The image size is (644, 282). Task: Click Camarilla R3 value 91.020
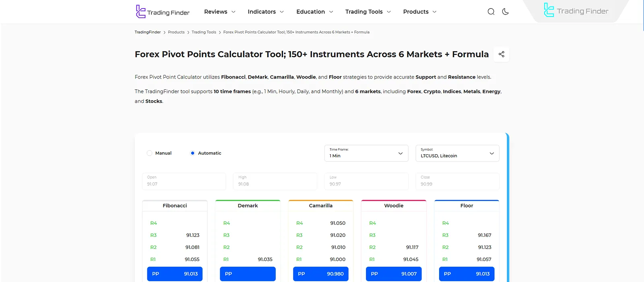(338, 235)
